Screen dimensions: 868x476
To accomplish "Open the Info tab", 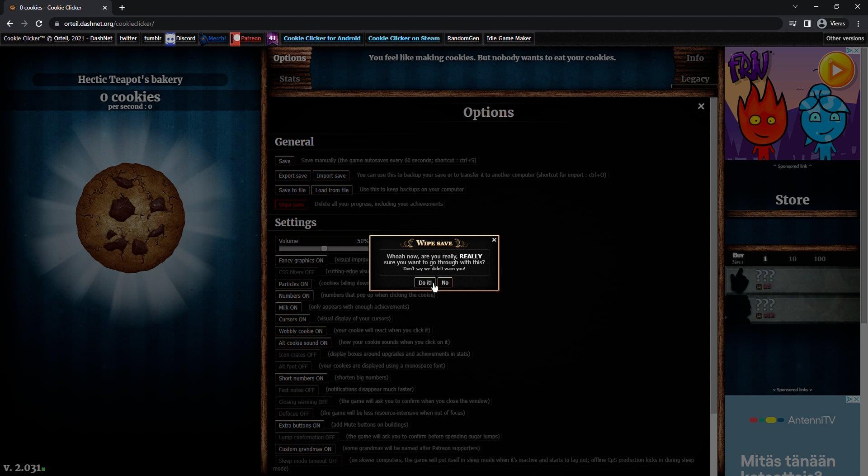I will pos(695,57).
